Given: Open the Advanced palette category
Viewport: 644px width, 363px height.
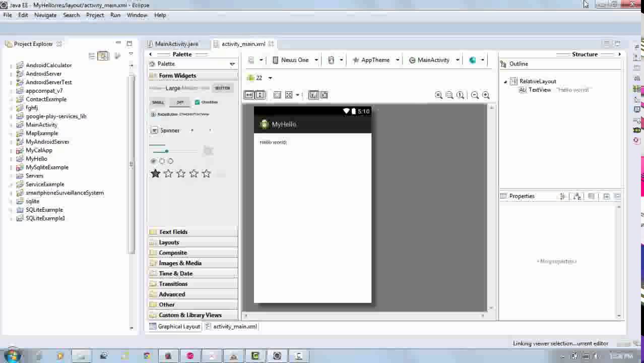Looking at the screenshot, I should (x=193, y=294).
